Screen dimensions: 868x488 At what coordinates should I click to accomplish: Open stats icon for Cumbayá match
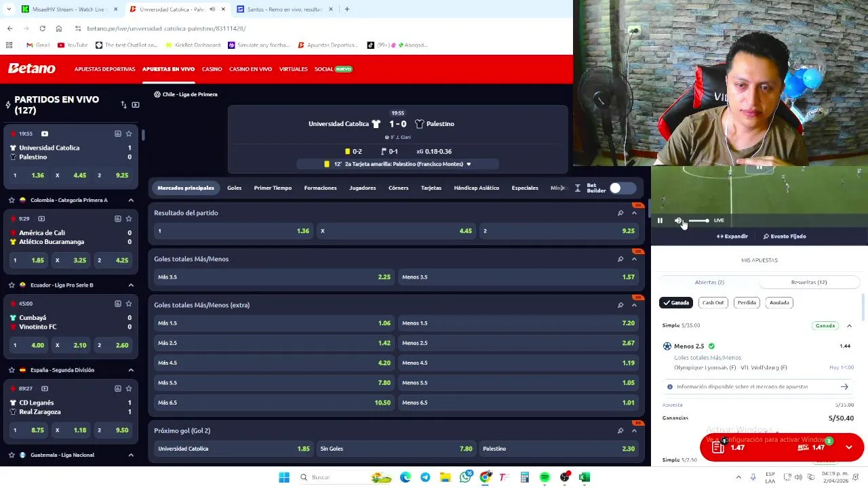pyautogui.click(x=117, y=304)
